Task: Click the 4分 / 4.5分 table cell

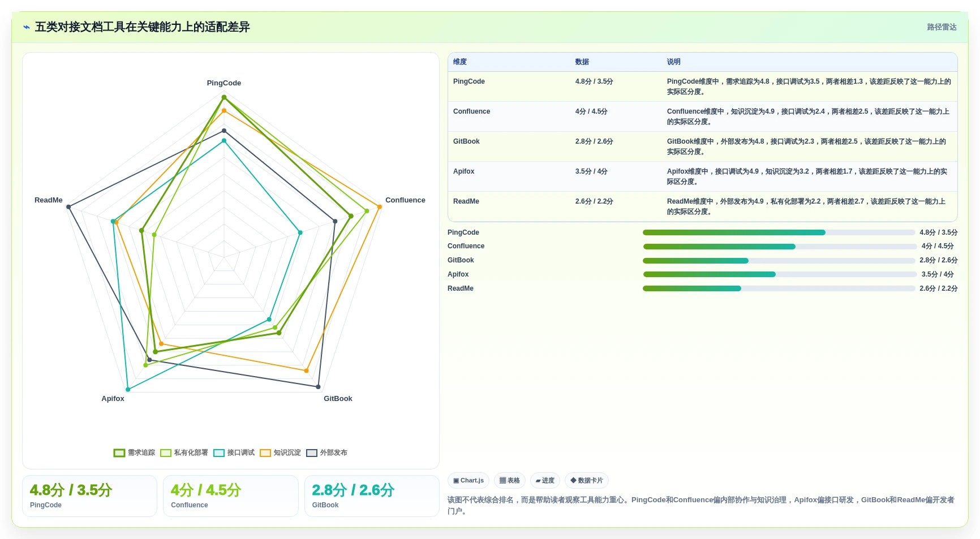Action: click(591, 111)
